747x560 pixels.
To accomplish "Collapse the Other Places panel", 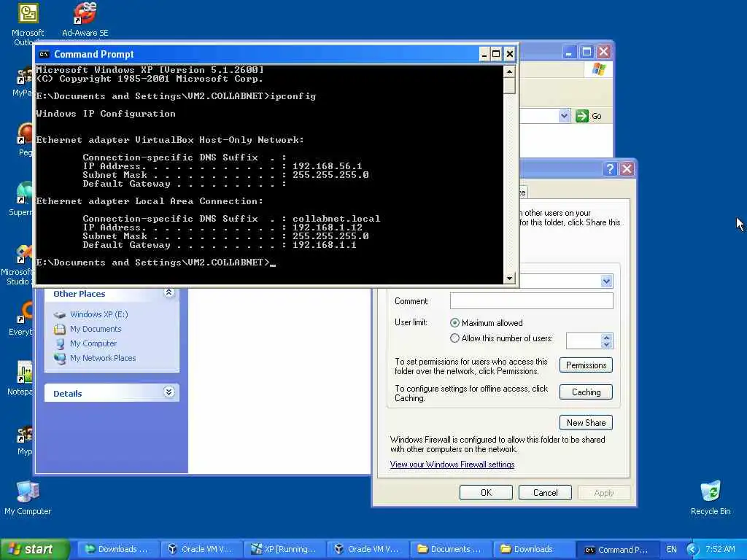I will click(169, 292).
